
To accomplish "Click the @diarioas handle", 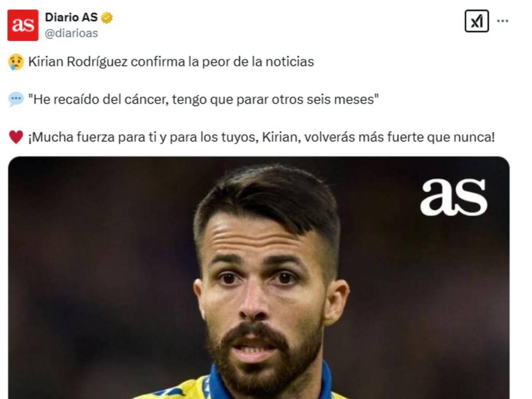I will coord(71,33).
